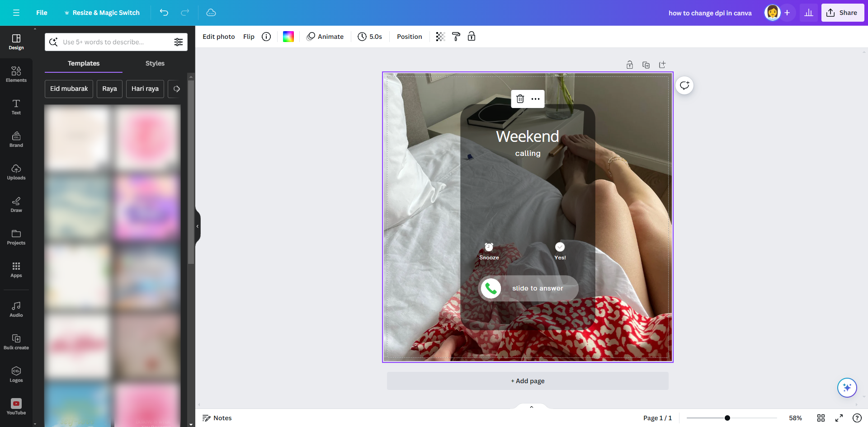Copy style with paint roller
Screen dimensions: 868x427
(x=456, y=37)
